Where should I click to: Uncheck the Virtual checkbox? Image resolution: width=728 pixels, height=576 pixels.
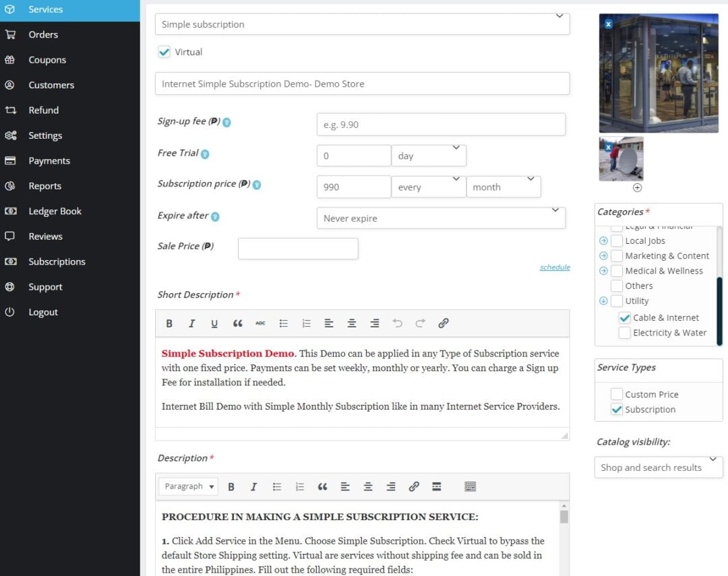coord(164,52)
